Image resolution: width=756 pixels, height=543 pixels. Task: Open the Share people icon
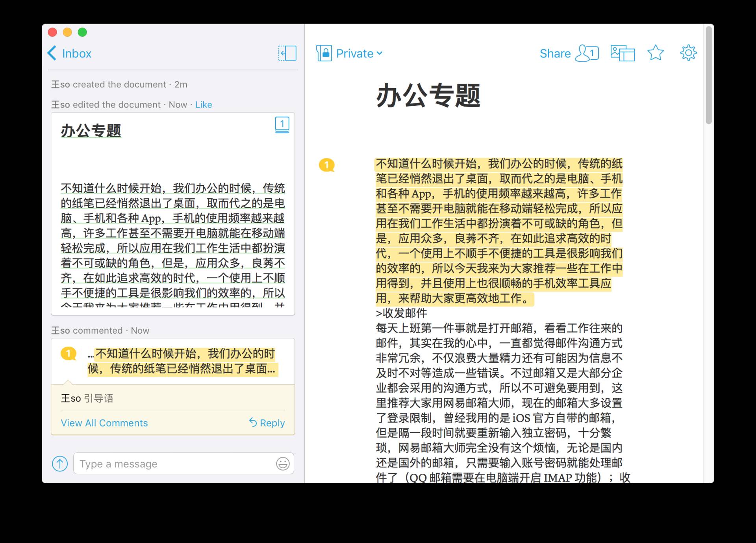click(587, 53)
